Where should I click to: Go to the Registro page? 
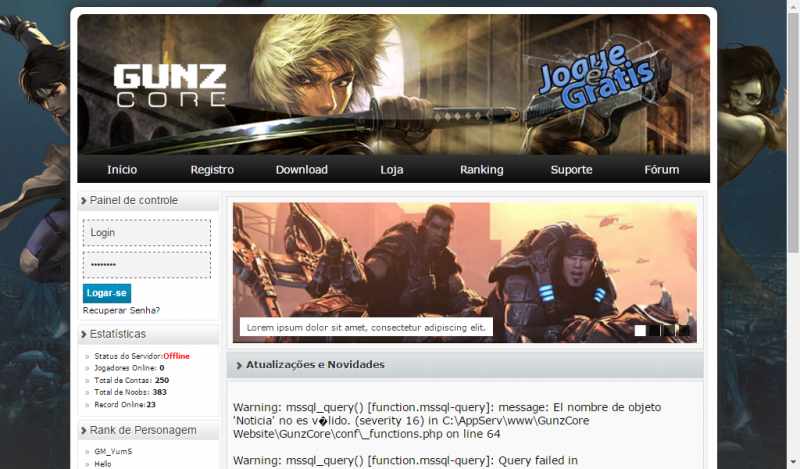212,169
